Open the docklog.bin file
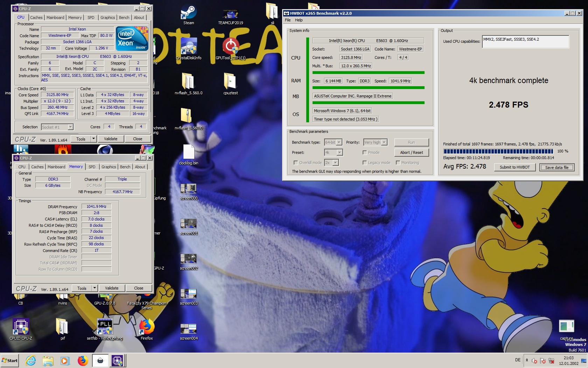 189,155
